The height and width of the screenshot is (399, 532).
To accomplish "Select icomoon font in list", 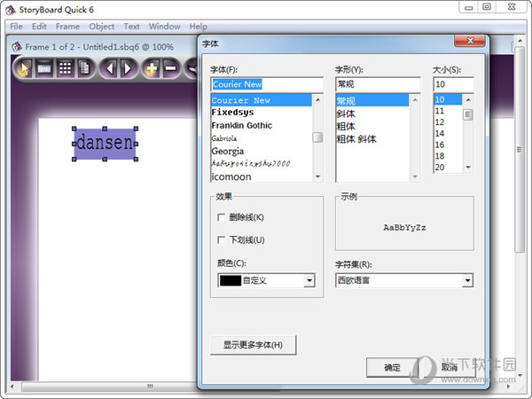I will point(262,176).
